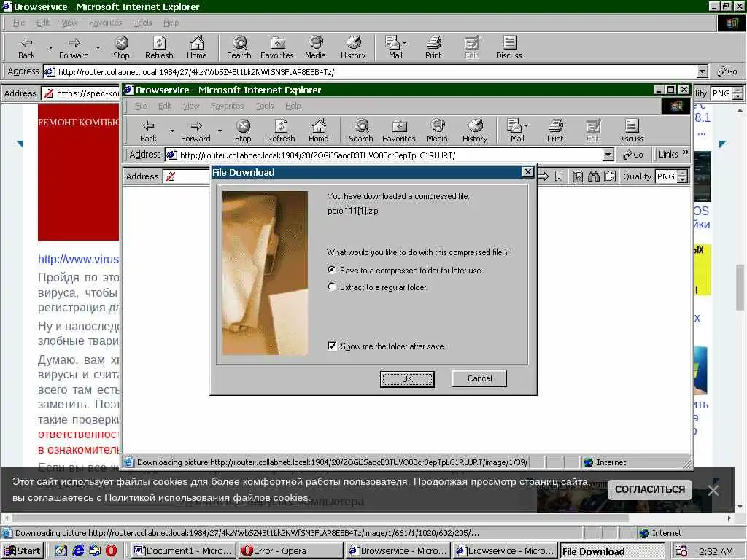The width and height of the screenshot is (747, 560).
Task: Click Back in the front Browservice window
Action: click(x=148, y=131)
